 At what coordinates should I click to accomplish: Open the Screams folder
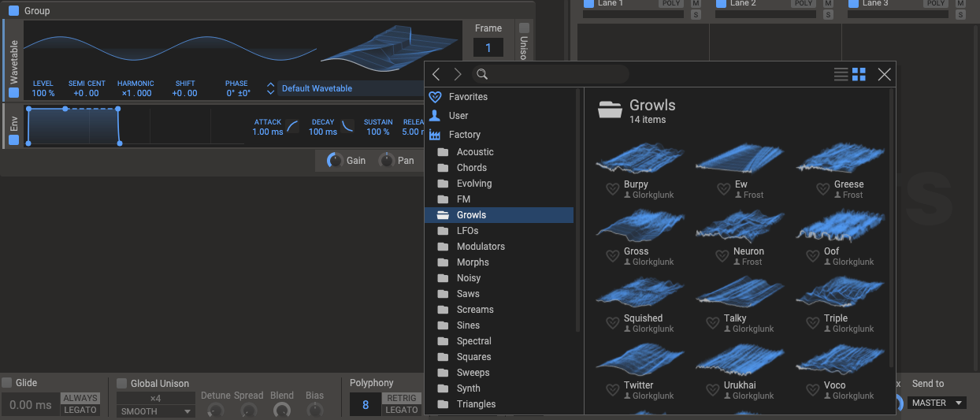[475, 310]
